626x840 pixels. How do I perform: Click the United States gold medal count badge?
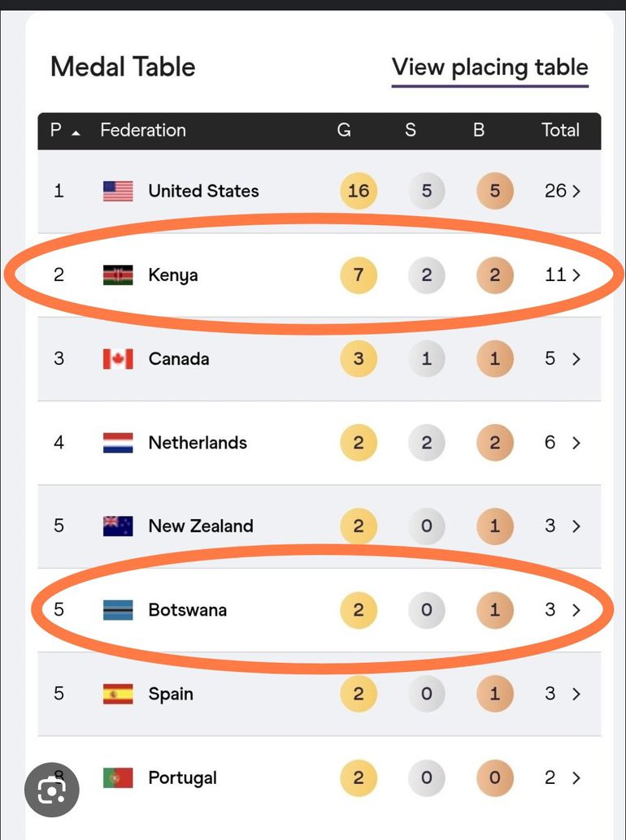click(x=358, y=191)
